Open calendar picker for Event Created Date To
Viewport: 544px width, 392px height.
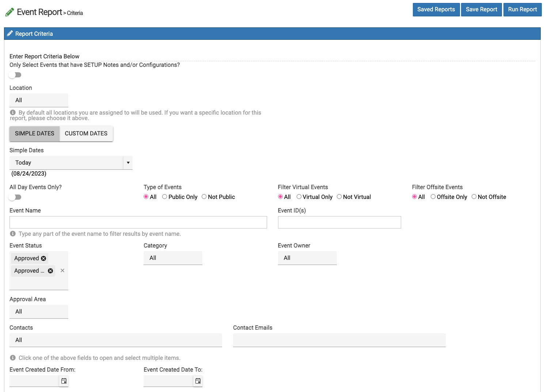[x=198, y=381]
